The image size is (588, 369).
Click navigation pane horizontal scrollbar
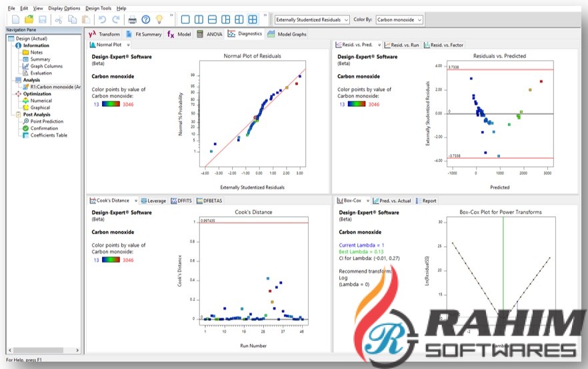[43, 350]
